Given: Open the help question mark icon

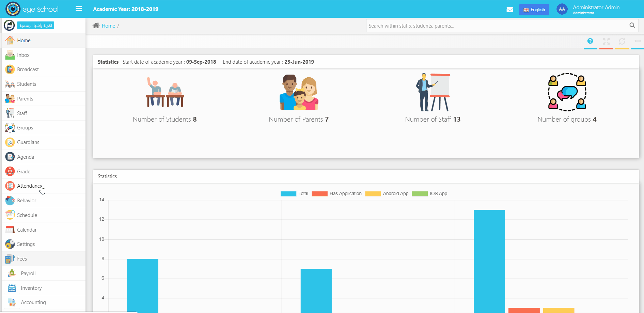Looking at the screenshot, I should coord(590,41).
